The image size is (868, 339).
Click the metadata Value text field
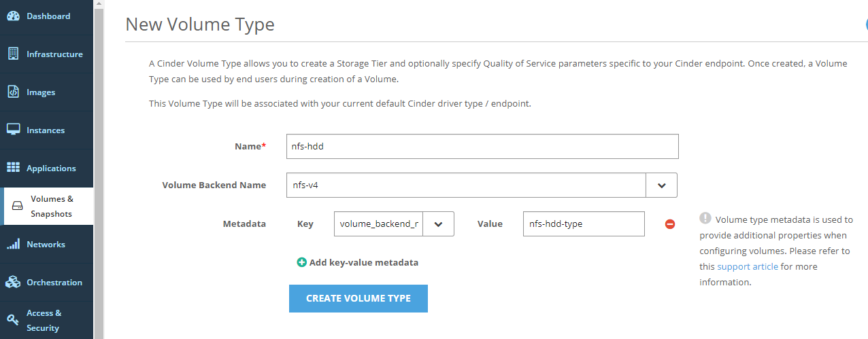coord(583,224)
